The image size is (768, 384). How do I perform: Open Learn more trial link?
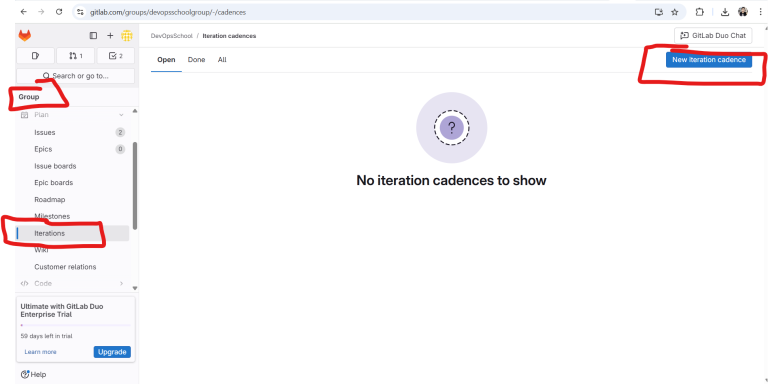pos(41,352)
